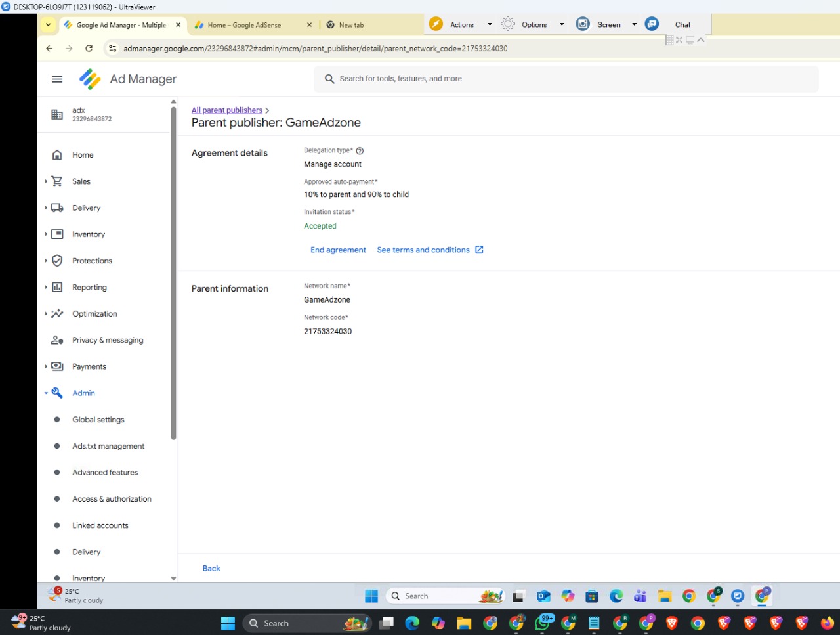Viewport: 840px width, 635px height.
Task: Click the adx network building icon
Action: (x=57, y=115)
